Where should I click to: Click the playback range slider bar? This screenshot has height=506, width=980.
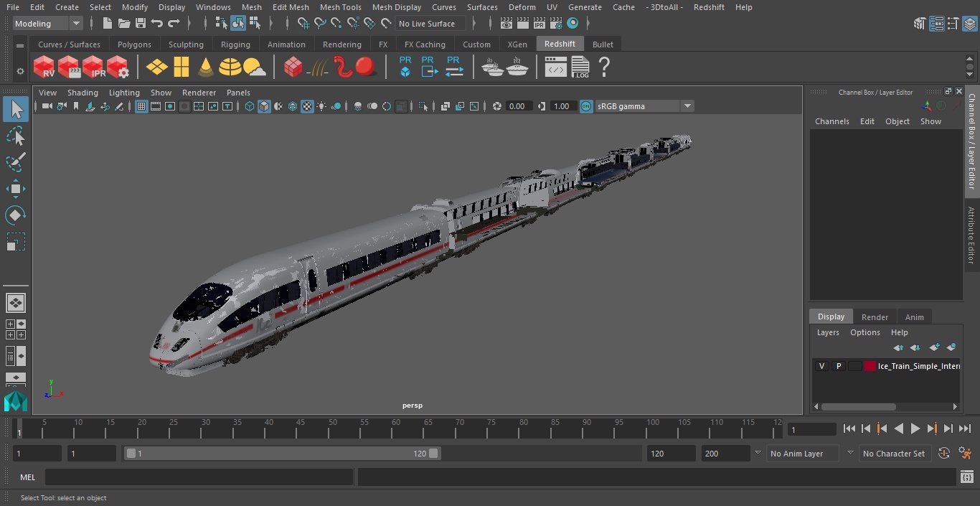click(282, 454)
